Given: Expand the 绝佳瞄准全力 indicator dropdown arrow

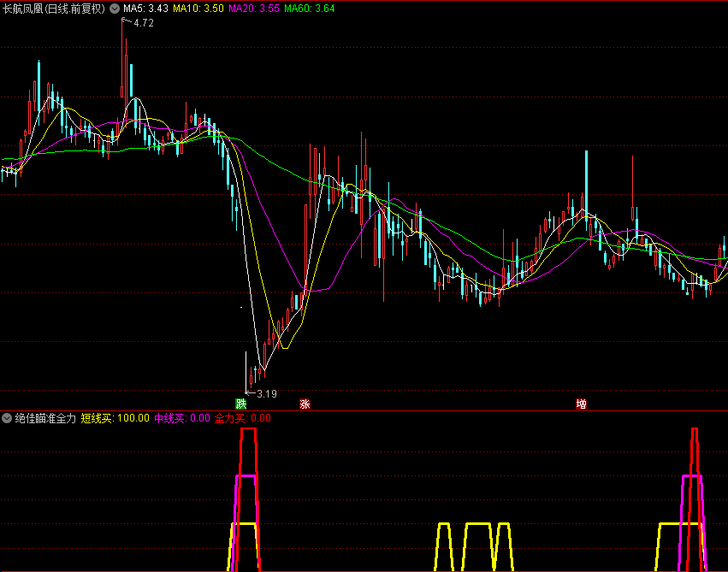Looking at the screenshot, I should [7, 418].
